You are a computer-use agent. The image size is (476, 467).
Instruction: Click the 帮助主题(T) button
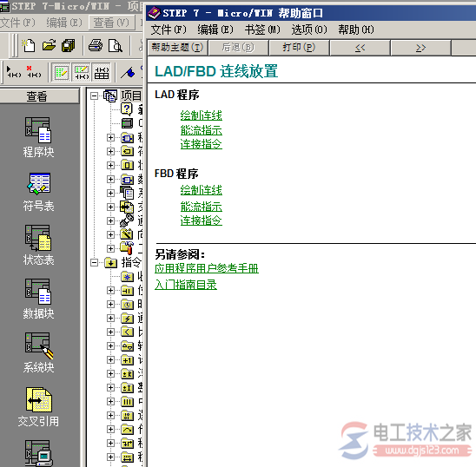point(177,48)
